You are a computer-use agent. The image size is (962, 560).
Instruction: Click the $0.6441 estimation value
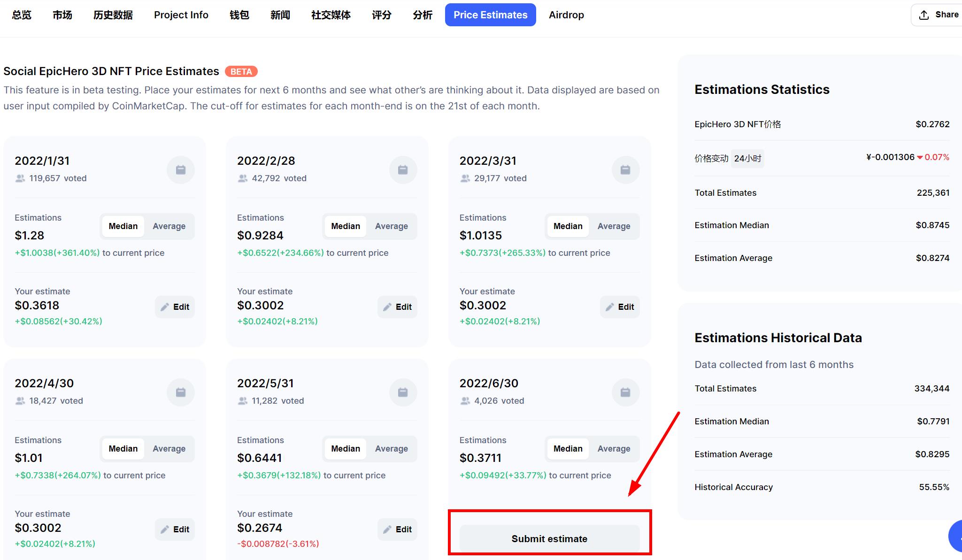tap(260, 458)
